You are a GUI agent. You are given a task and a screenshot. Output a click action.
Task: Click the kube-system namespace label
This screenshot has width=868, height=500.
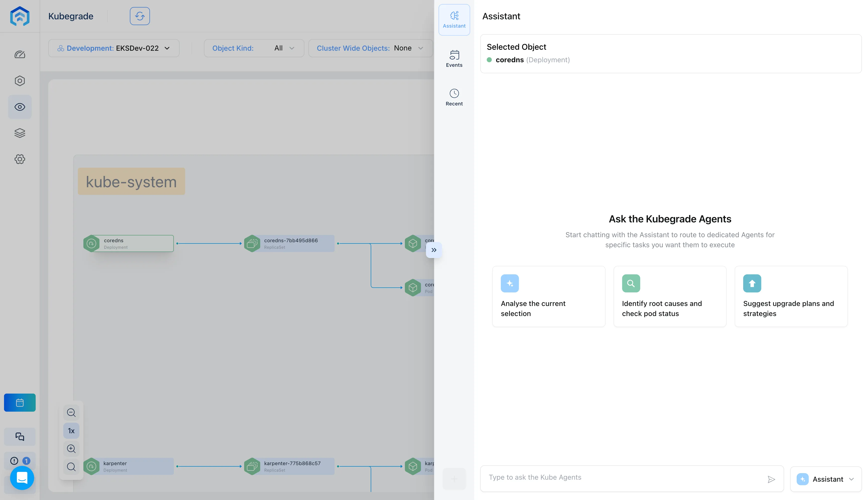point(131,181)
